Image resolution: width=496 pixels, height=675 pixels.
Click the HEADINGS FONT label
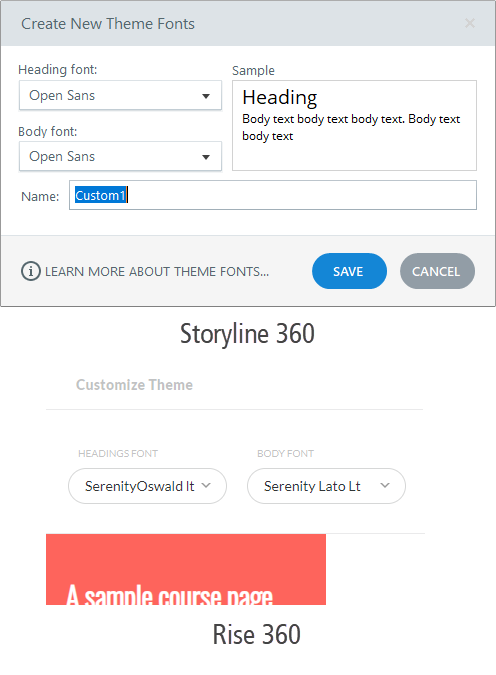point(118,453)
